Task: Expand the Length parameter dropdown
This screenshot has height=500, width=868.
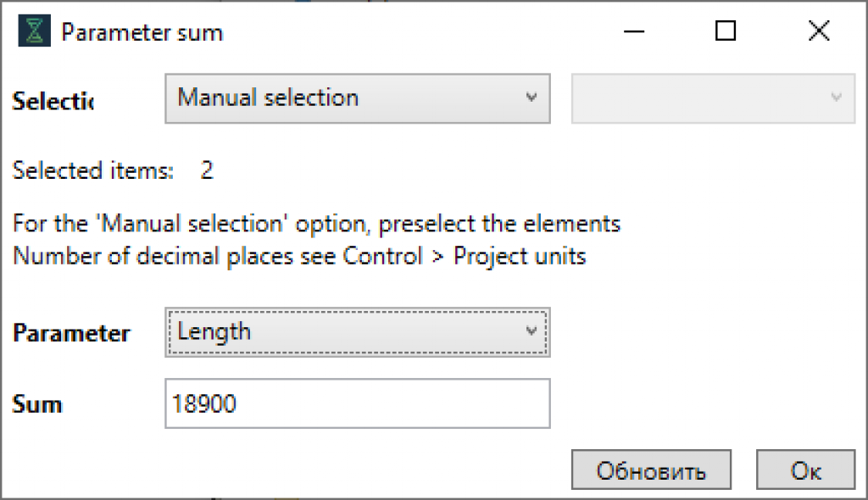Action: 358,332
